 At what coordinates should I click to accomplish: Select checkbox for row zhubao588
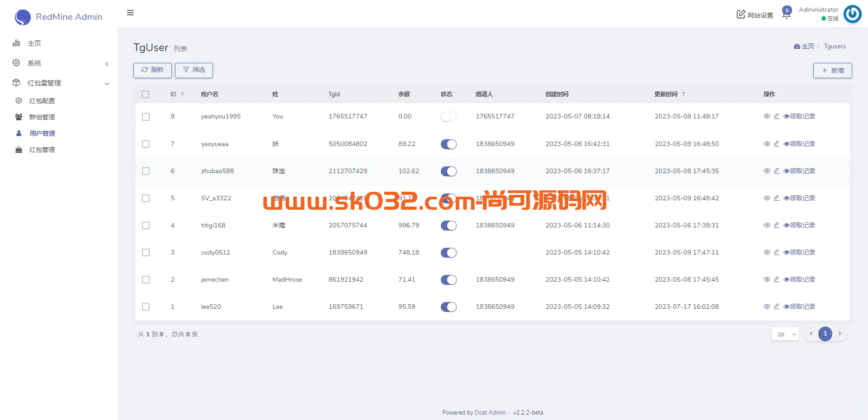click(146, 171)
